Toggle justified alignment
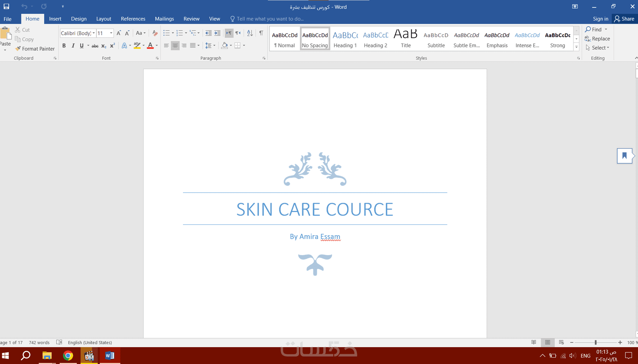This screenshot has width=638, height=364. pos(193,46)
